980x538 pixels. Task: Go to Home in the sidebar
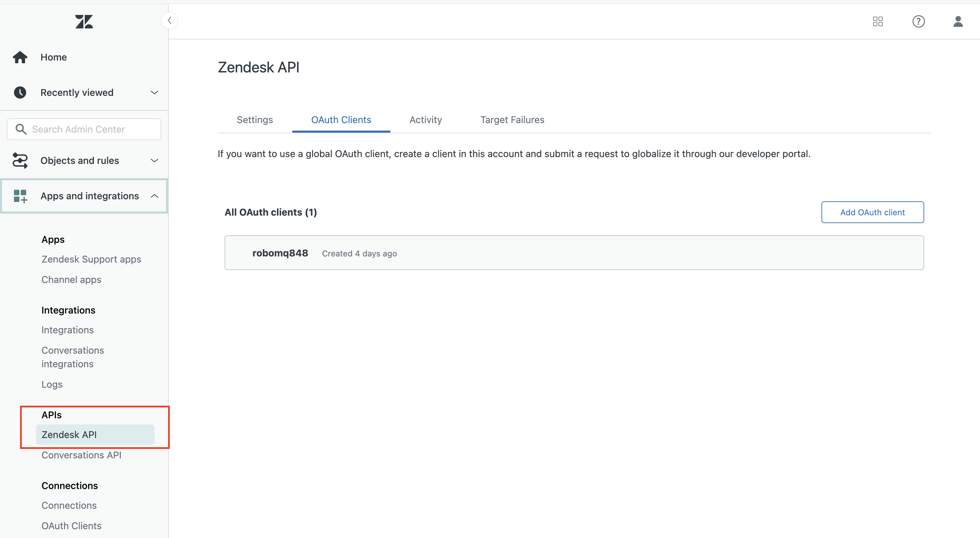pos(54,57)
